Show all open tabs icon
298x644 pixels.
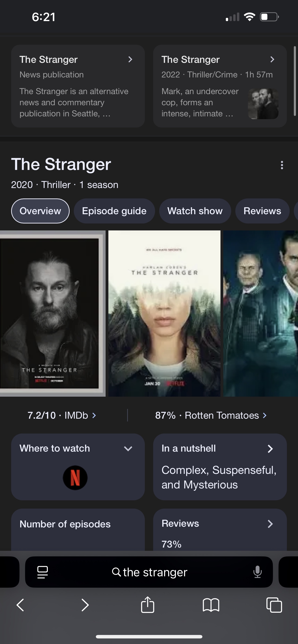pos(274,605)
